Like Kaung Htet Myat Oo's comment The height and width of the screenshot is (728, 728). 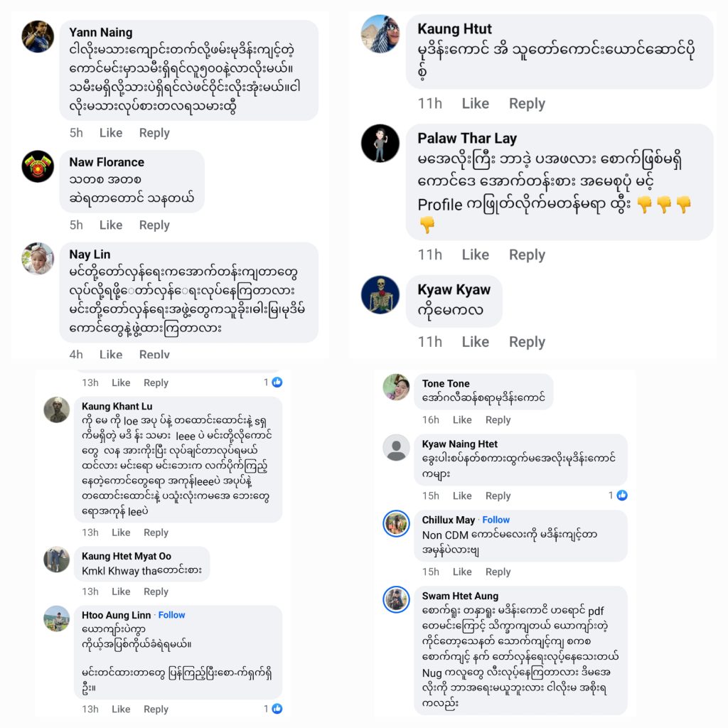121,591
